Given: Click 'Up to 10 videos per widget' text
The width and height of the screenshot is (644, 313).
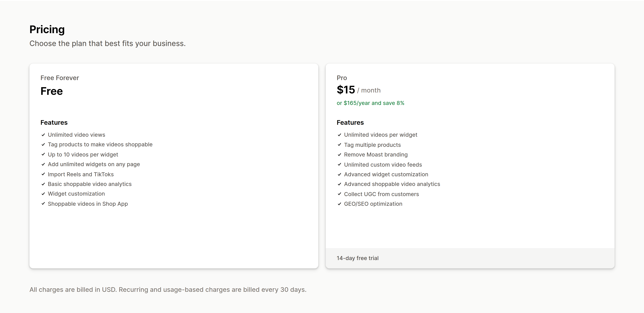Looking at the screenshot, I should (83, 155).
